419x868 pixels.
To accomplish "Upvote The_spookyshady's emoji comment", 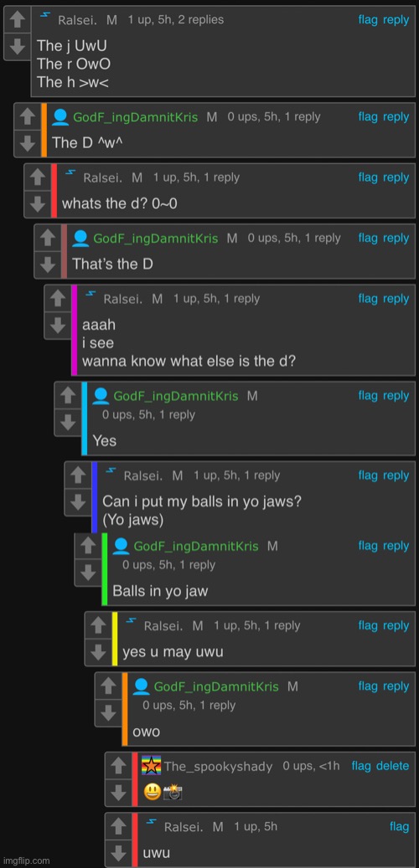I will pyautogui.click(x=118, y=766).
